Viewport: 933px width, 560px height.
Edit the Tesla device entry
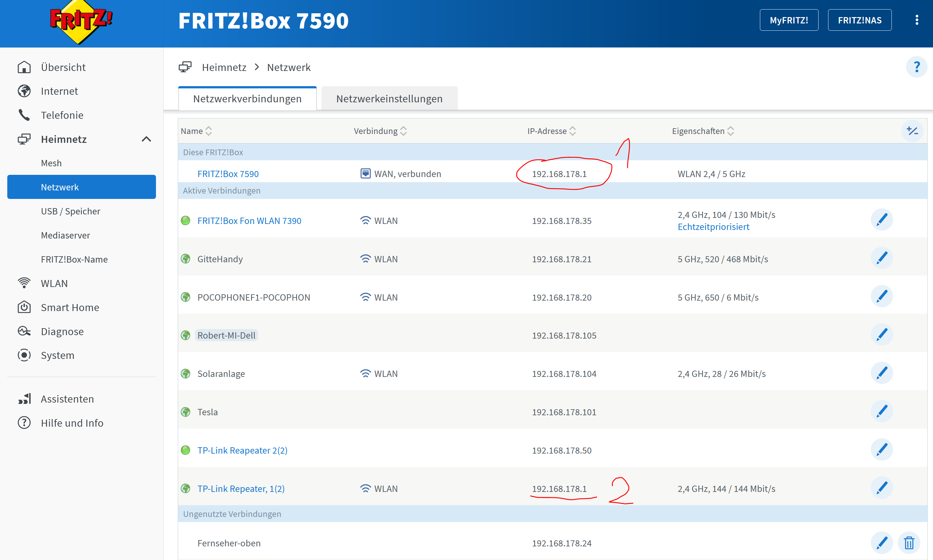[881, 411]
